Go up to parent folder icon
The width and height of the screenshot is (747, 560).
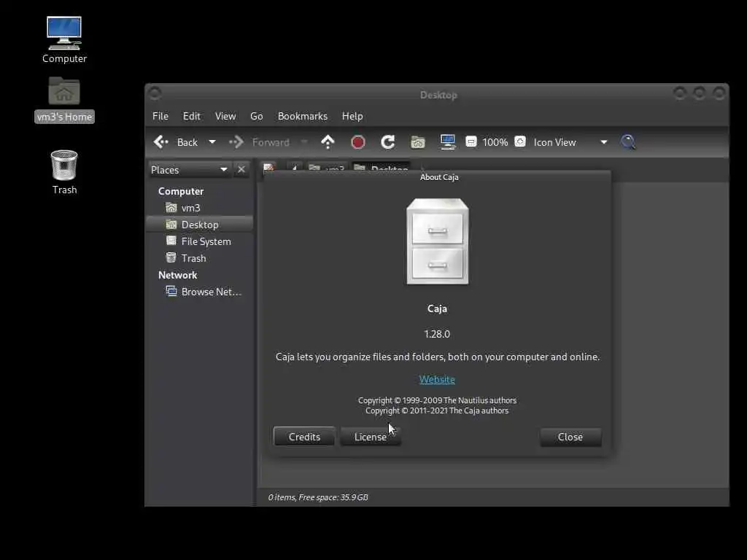(x=328, y=142)
